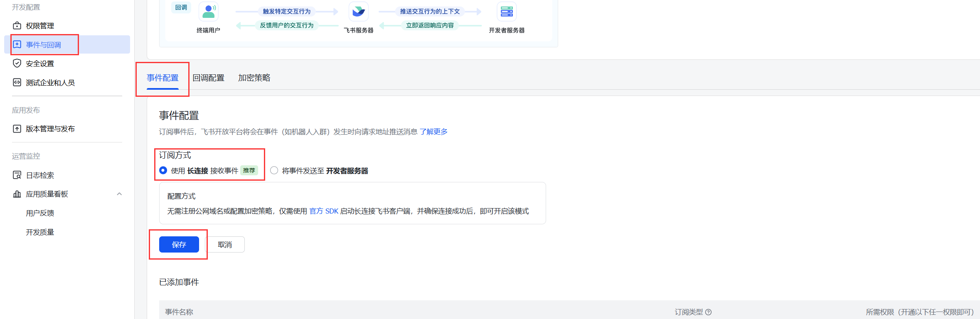Viewport: 980px width, 319px height.
Task: Click the 订阅类型 help question icon
Action: [709, 312]
